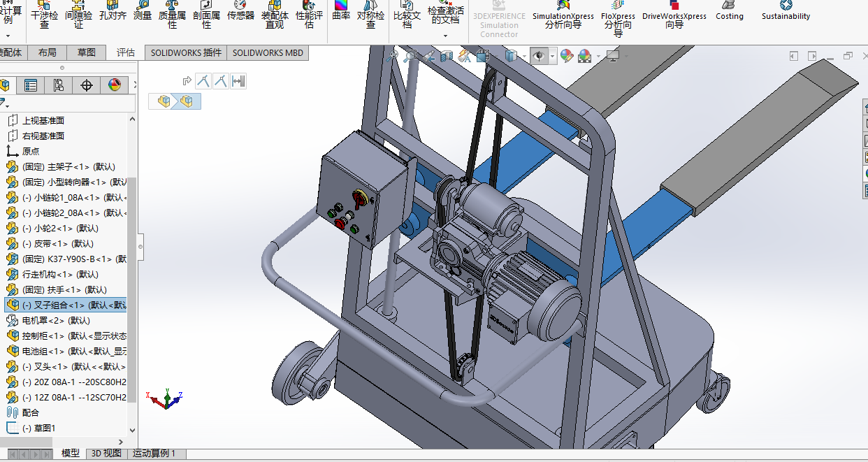Click Previous View icon
This screenshot has width=868, height=462.
pos(428,56)
